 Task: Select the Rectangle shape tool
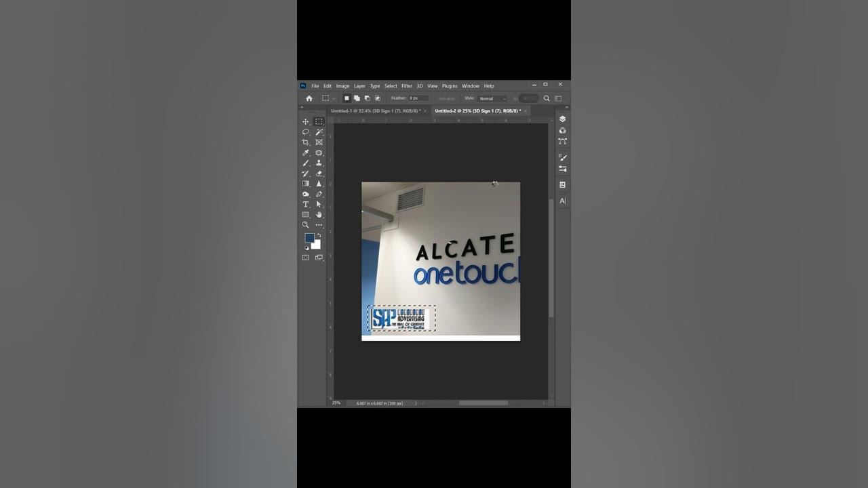point(306,215)
